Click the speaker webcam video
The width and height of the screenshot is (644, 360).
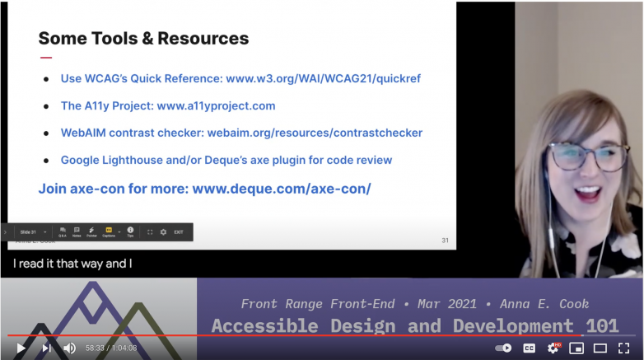(x=579, y=140)
